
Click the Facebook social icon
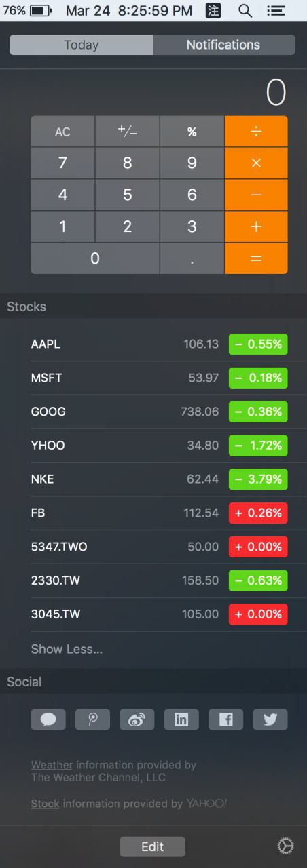[x=225, y=719]
